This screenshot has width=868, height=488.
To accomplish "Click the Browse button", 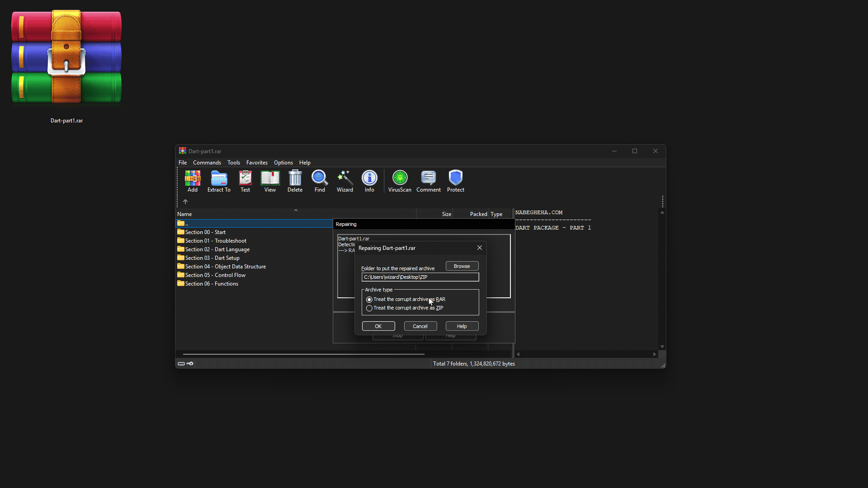I will pos(462,266).
